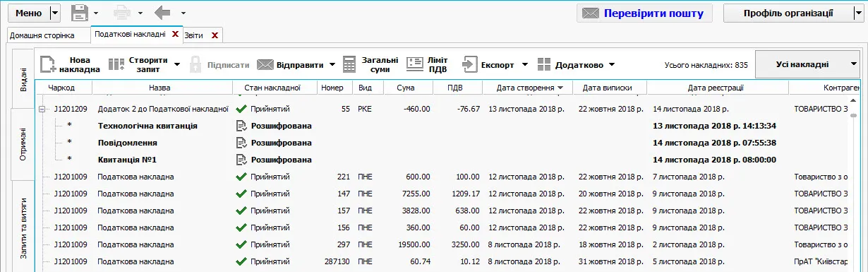Sort by Номер column header
This screenshot has width=868, height=272.
[x=332, y=88]
